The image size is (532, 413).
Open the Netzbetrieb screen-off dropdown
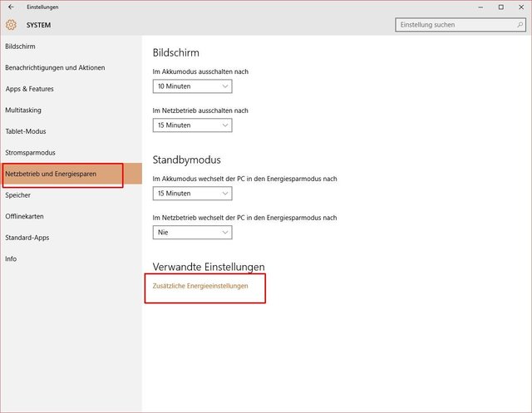coord(192,125)
